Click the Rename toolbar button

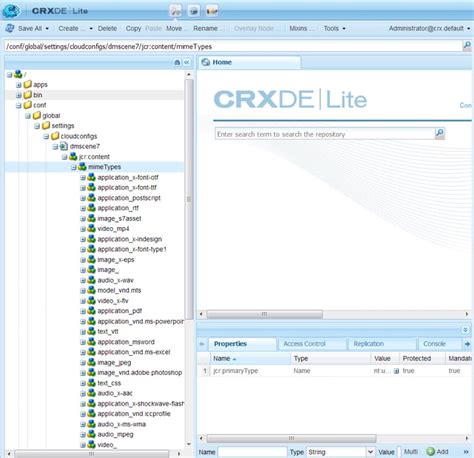(205, 28)
